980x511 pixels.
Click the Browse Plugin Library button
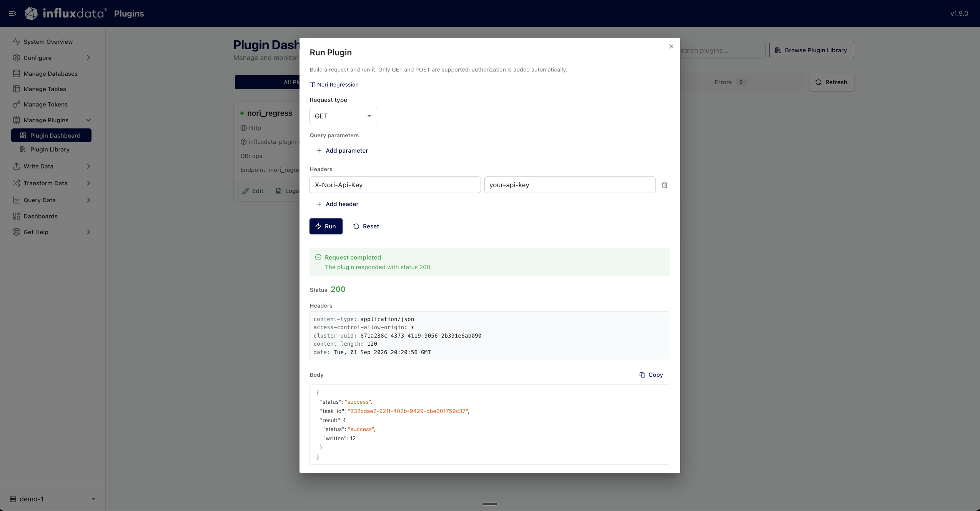[811, 50]
